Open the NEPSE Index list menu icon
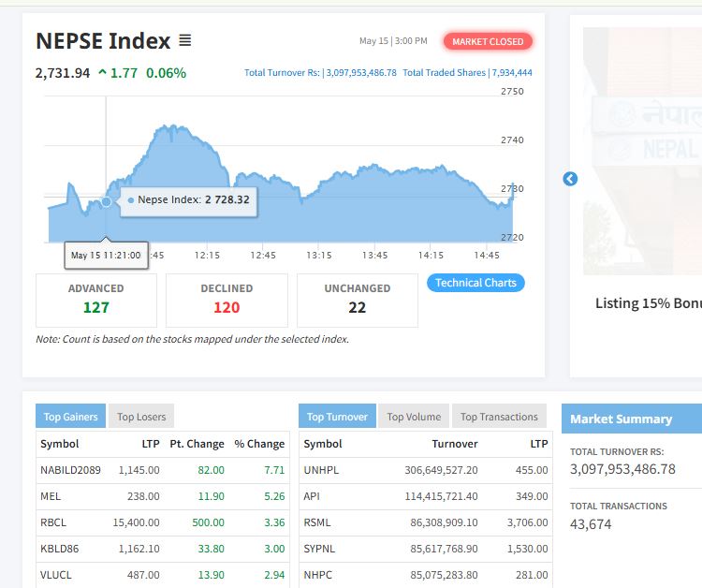Screen dimensions: 702x588 tap(185, 40)
